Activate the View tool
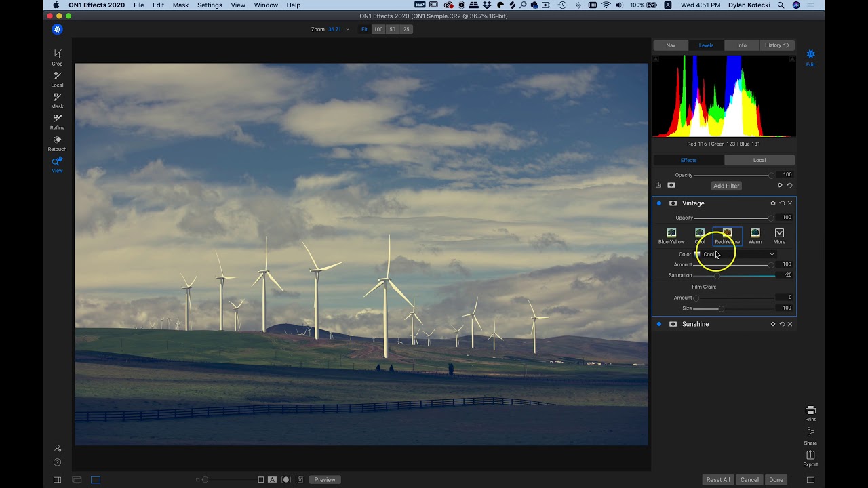 [x=57, y=165]
